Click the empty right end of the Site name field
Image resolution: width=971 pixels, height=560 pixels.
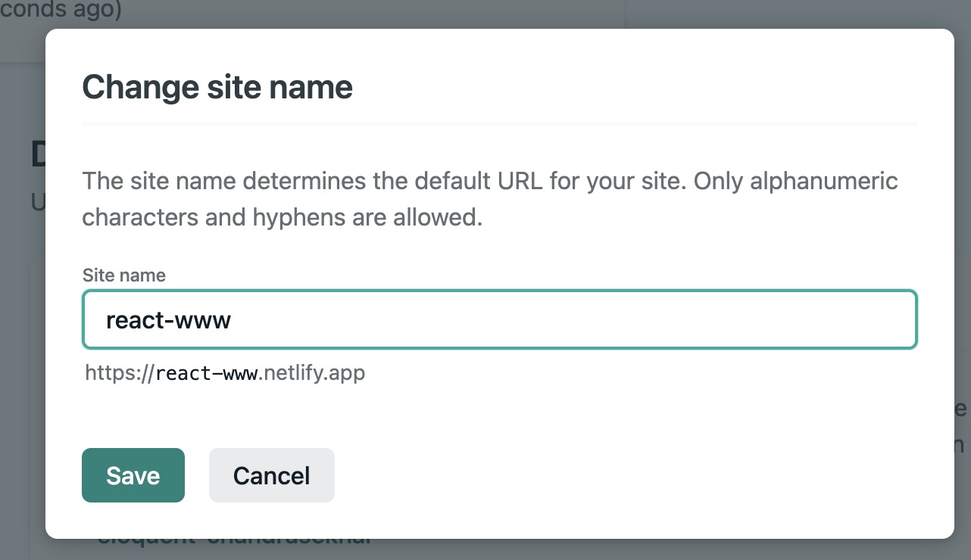click(x=833, y=320)
